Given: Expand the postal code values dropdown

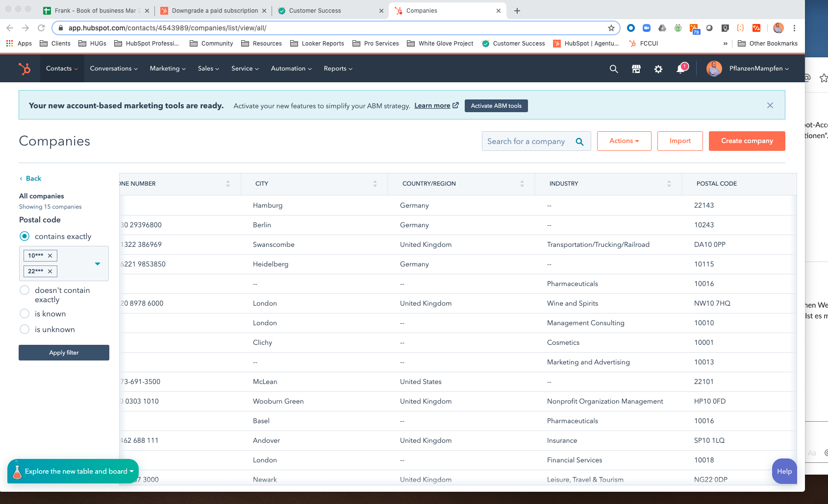Looking at the screenshot, I should [97, 263].
